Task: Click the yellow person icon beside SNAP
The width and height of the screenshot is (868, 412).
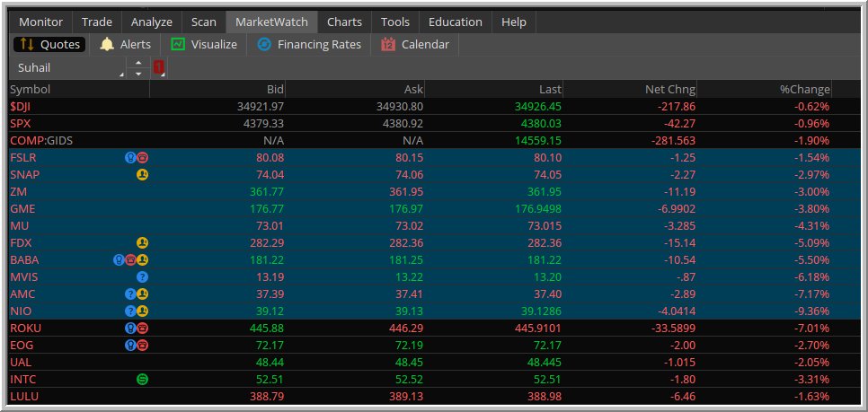Action: pos(142,175)
